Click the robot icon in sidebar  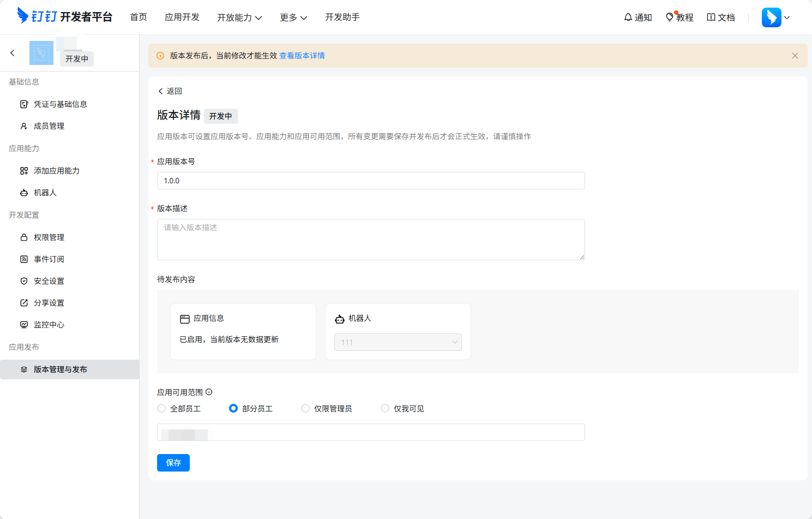[24, 193]
